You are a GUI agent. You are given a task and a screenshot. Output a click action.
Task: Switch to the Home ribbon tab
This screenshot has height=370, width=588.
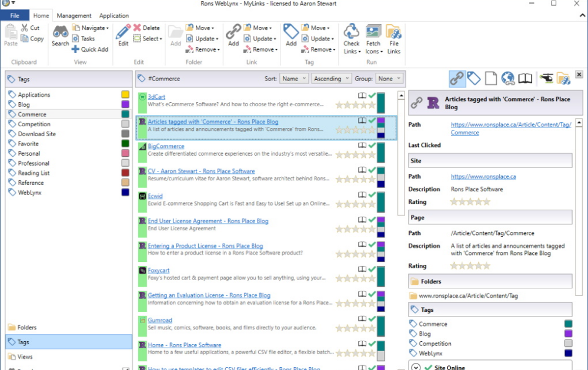click(x=41, y=15)
